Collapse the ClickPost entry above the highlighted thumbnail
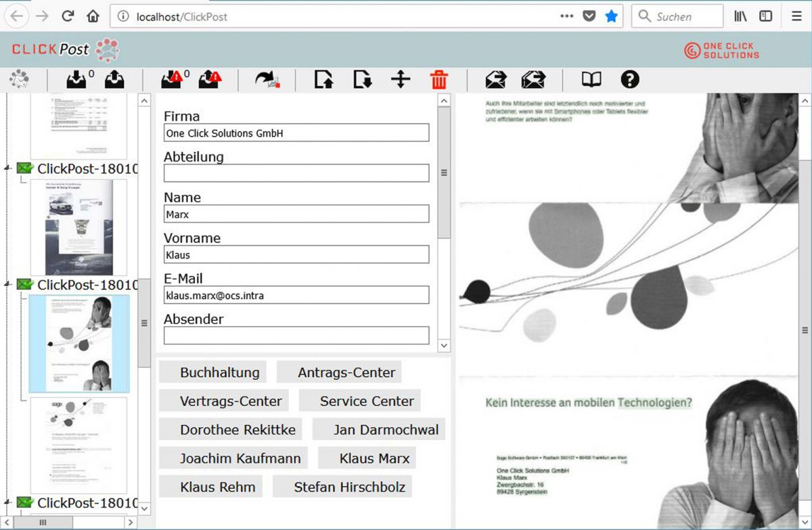The width and height of the screenshot is (812, 530). pyautogui.click(x=7, y=284)
